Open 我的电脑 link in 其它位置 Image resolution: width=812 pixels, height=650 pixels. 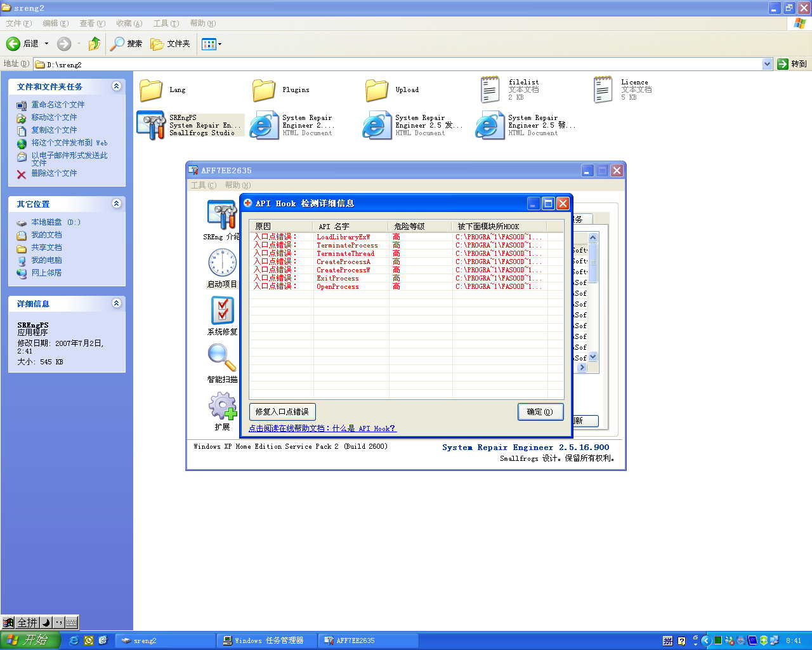47,260
